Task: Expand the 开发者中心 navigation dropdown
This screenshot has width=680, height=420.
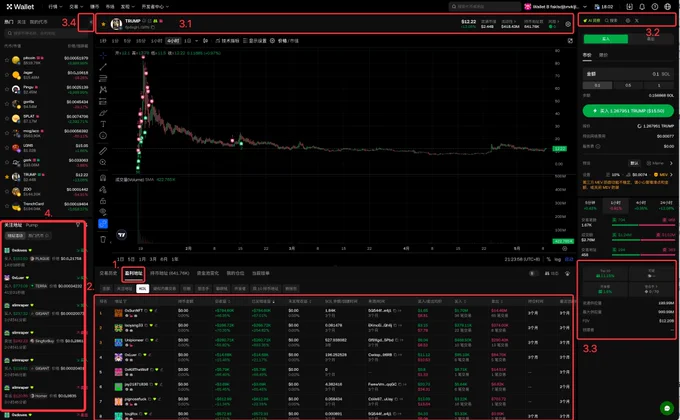Action: click(155, 7)
